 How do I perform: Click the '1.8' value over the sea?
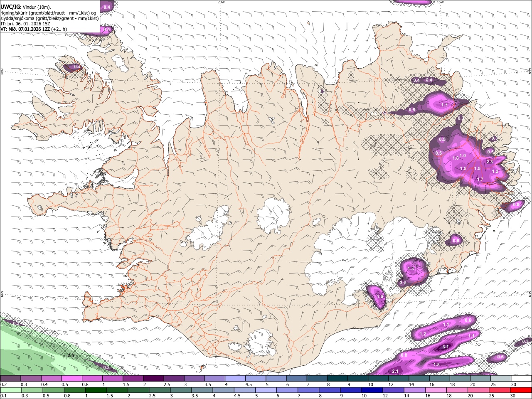coord(436,365)
